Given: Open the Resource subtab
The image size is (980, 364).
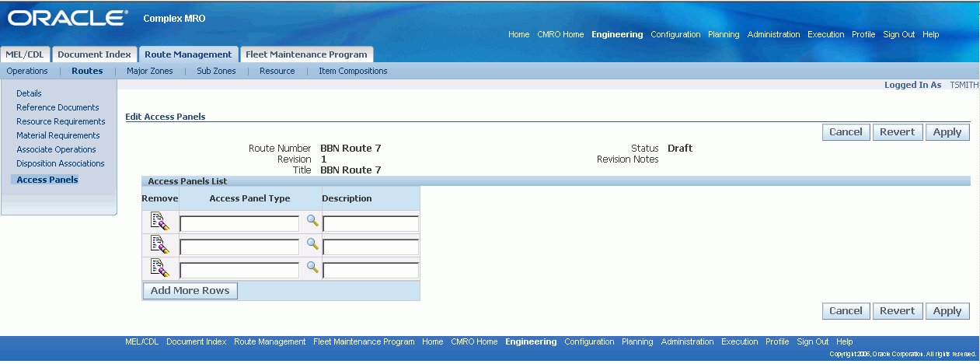Looking at the screenshot, I should [277, 71].
